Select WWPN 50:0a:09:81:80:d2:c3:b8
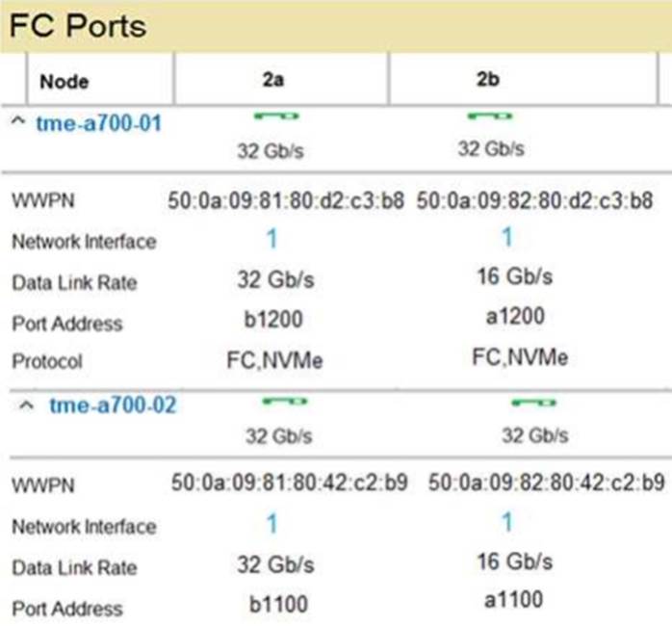 (286, 202)
